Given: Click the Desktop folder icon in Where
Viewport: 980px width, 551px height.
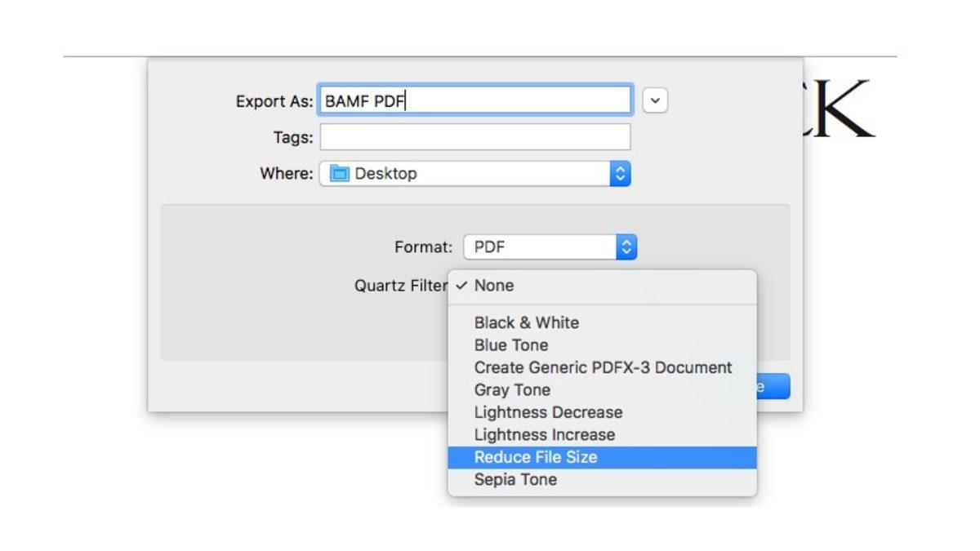Looking at the screenshot, I should [340, 174].
